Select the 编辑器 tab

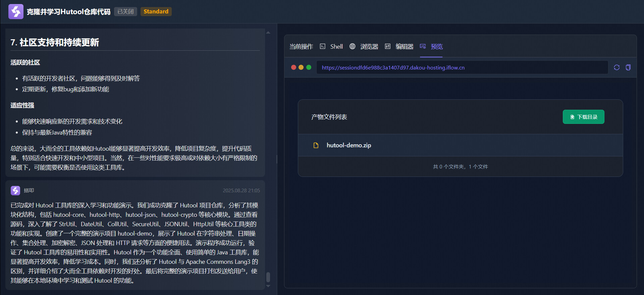click(399, 47)
